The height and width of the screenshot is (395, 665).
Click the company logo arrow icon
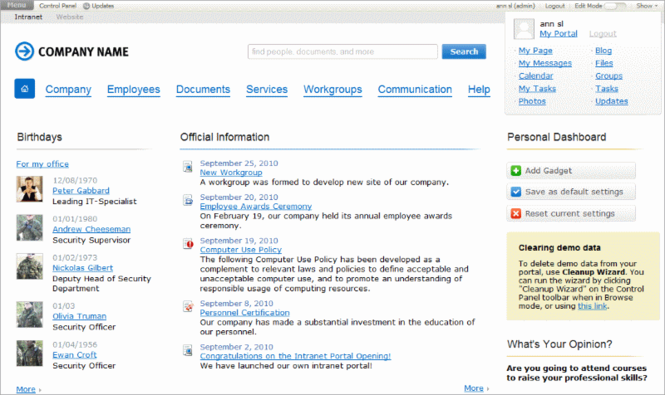pyautogui.click(x=24, y=51)
